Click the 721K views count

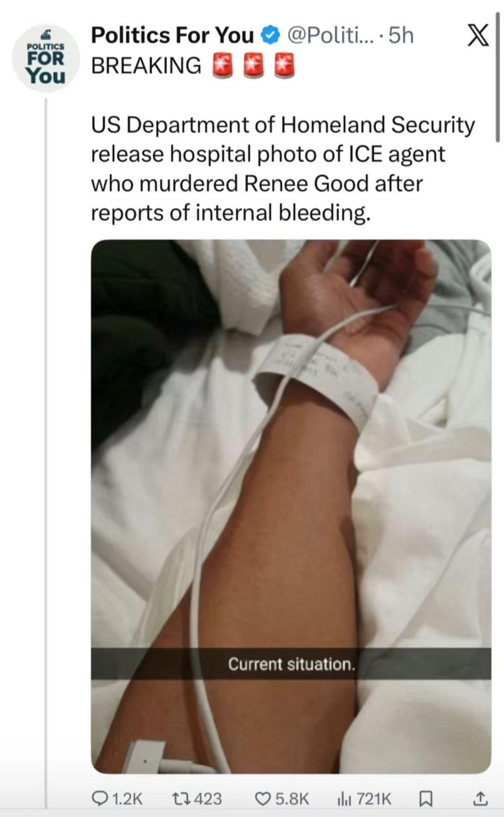[374, 799]
